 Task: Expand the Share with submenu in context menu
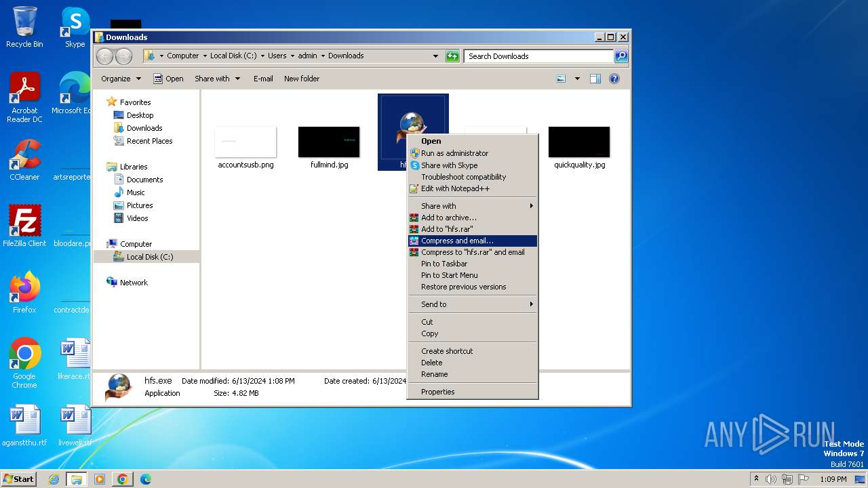[472, 206]
